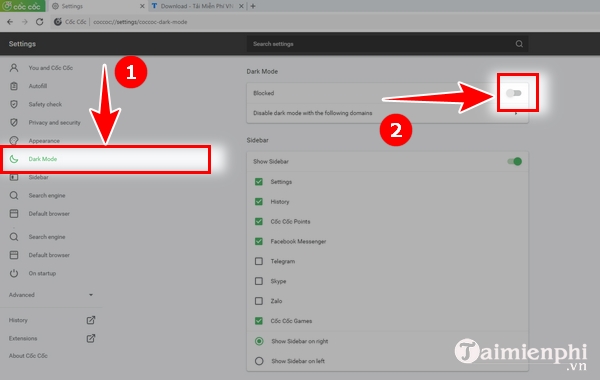Click the Extensions external link icon
Viewport: 600px width, 380px height.
[x=91, y=338]
